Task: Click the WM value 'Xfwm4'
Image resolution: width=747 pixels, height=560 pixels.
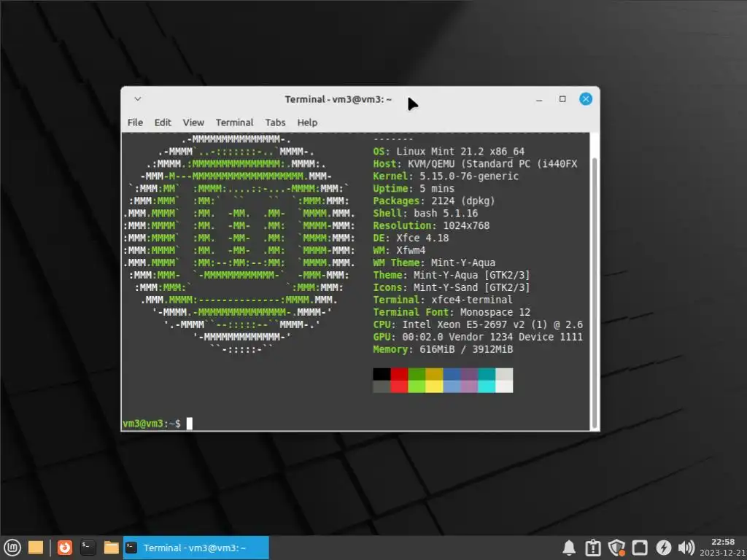Action: [411, 251]
